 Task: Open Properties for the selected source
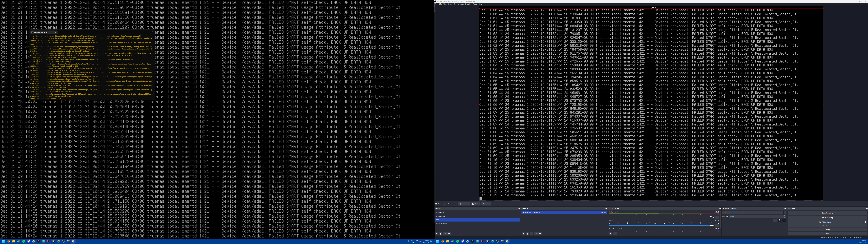[464, 204]
